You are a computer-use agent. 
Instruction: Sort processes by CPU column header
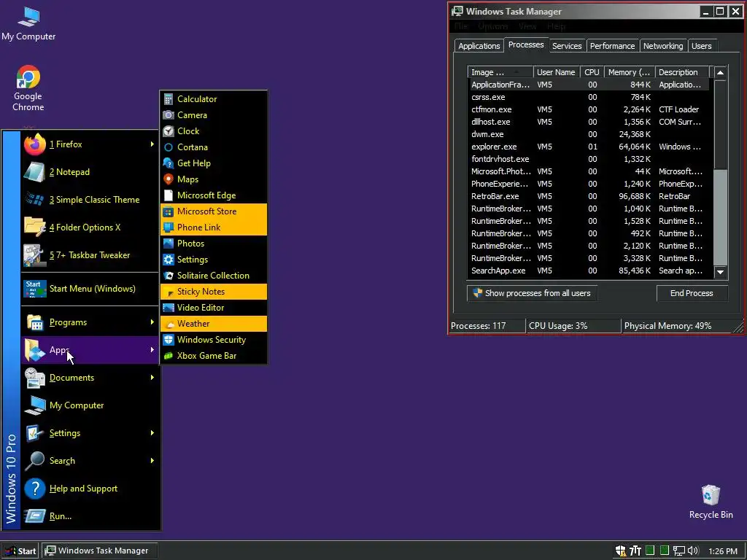coord(592,72)
